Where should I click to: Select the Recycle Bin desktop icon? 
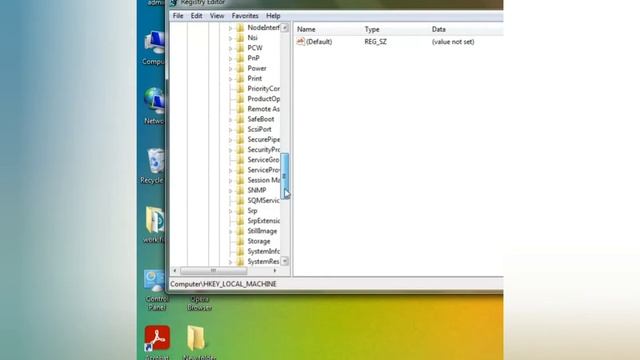click(155, 162)
